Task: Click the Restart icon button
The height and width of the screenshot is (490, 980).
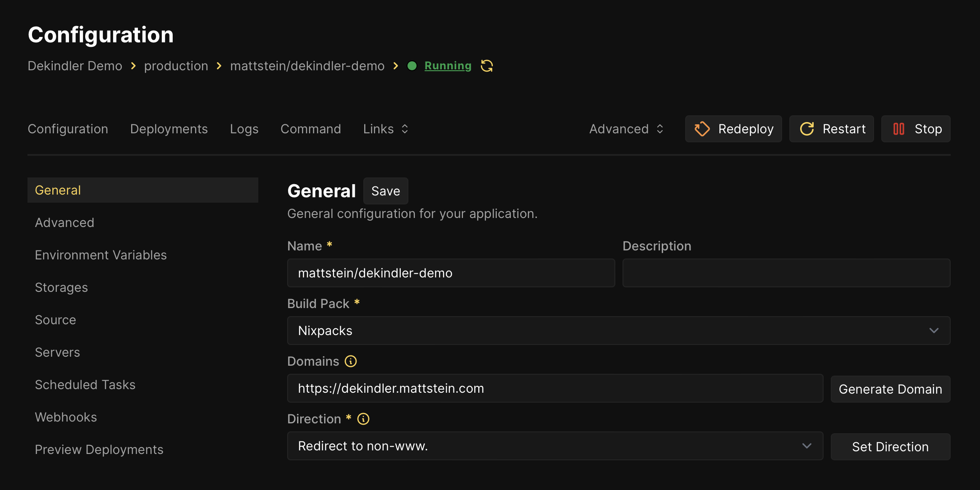Action: click(807, 129)
